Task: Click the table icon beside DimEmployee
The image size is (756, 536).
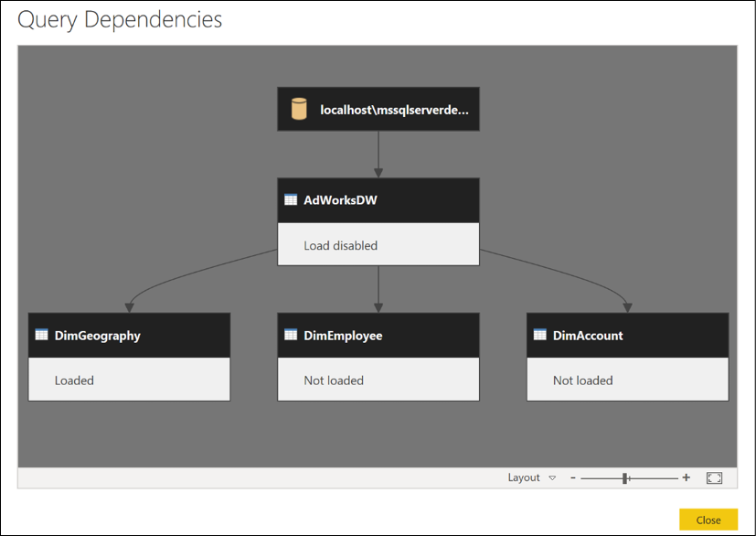Action: tap(291, 335)
